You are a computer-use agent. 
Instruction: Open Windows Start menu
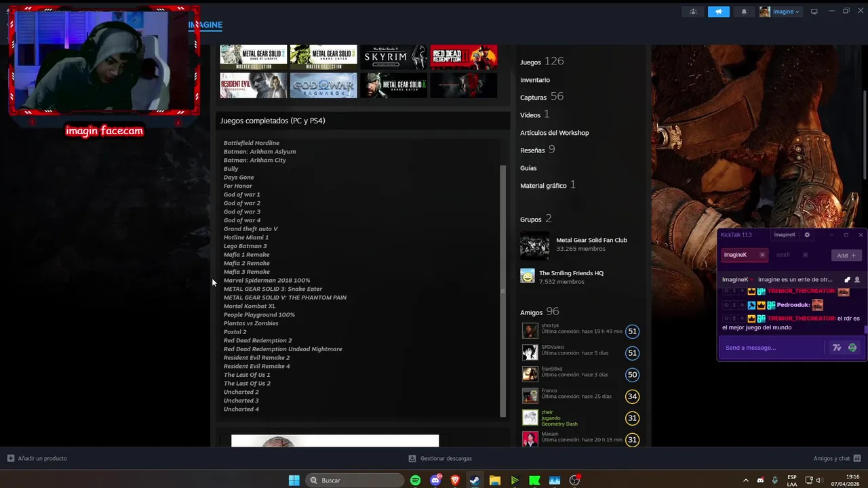tap(294, 480)
